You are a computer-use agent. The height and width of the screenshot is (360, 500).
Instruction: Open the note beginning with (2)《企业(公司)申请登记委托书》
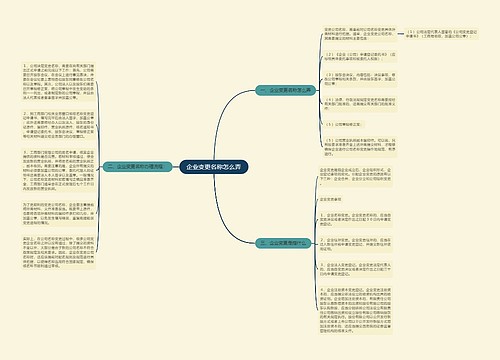[360, 56]
